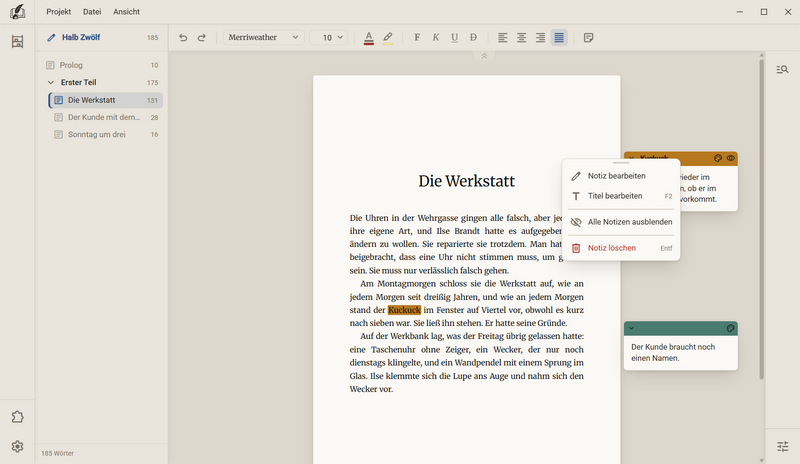Toggle strikethrough formatting
This screenshot has width=800, height=464.
coord(473,38)
